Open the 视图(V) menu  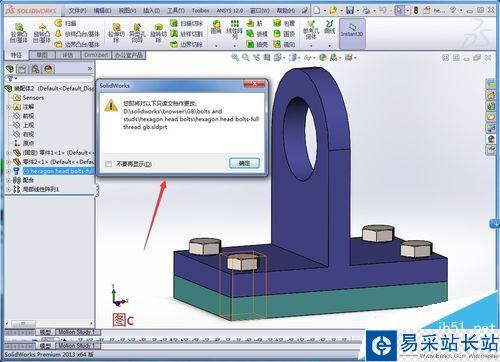pos(127,10)
